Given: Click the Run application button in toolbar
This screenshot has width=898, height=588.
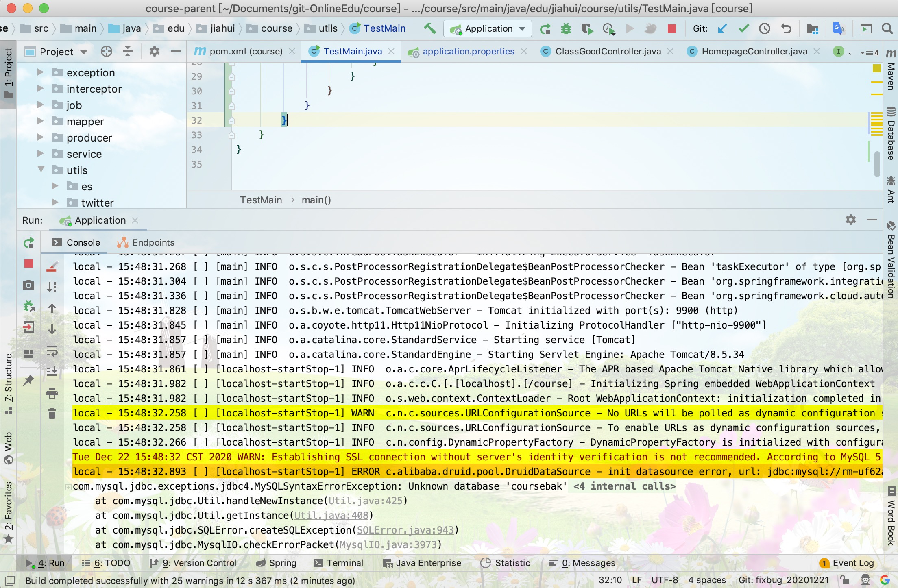Looking at the screenshot, I should 629,28.
